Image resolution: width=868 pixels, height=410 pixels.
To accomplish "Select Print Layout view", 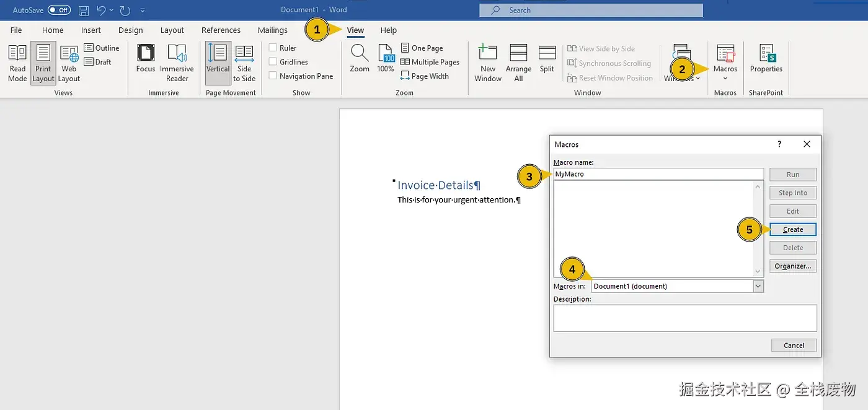I will [43, 63].
